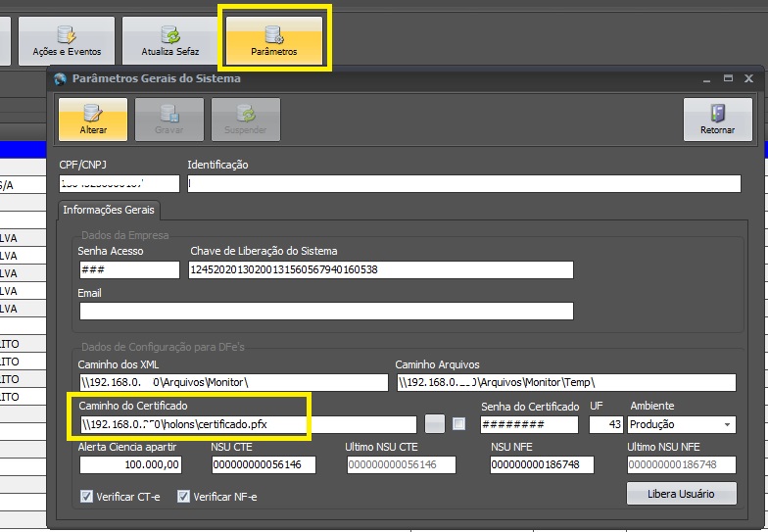
Task: Focus the CPF/CNPJ field
Action: 120,184
